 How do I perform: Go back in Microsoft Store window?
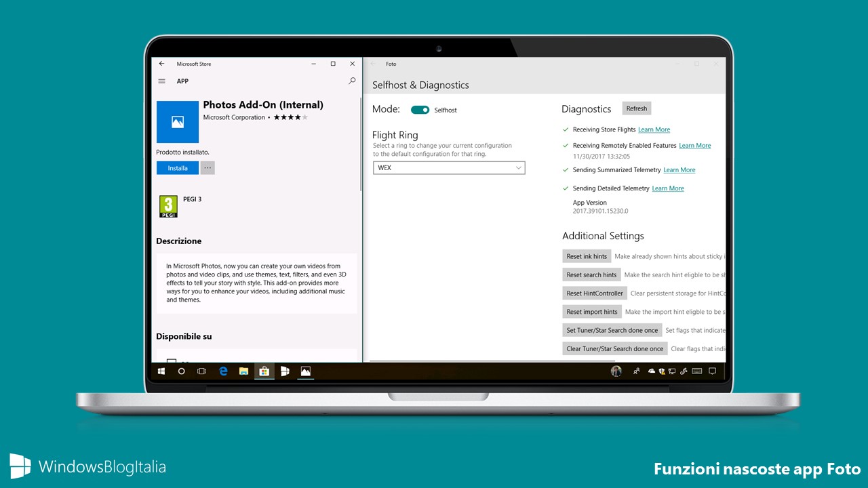pyautogui.click(x=161, y=64)
